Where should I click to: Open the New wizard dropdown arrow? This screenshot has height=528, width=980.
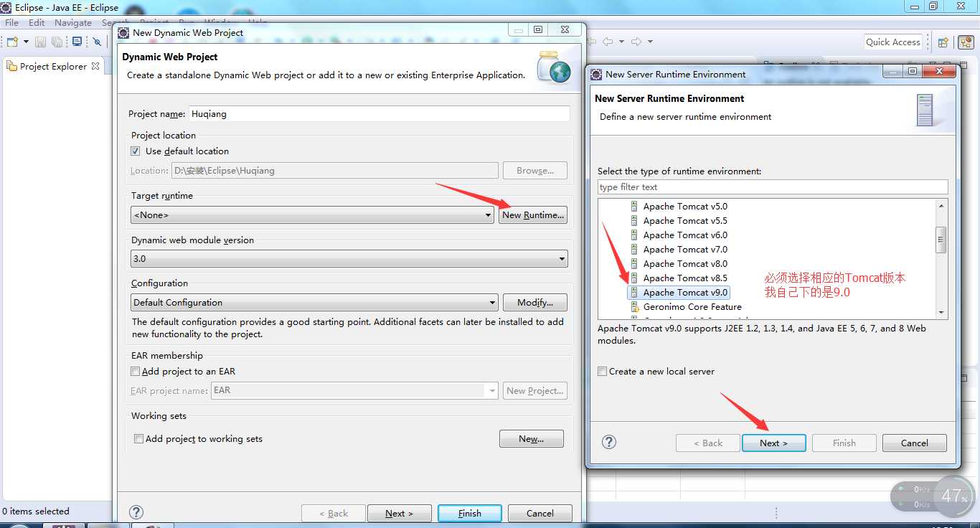pos(26,42)
